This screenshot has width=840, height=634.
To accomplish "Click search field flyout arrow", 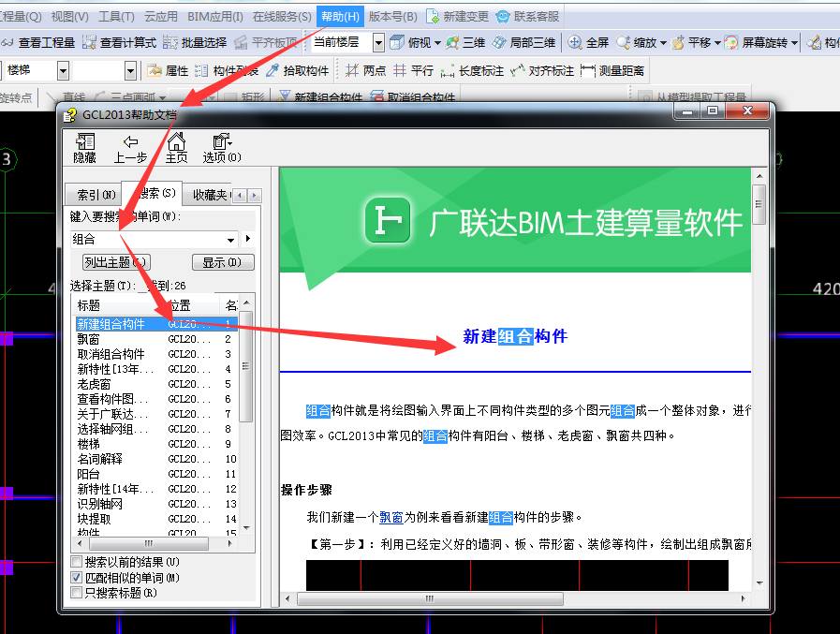I will [x=248, y=239].
